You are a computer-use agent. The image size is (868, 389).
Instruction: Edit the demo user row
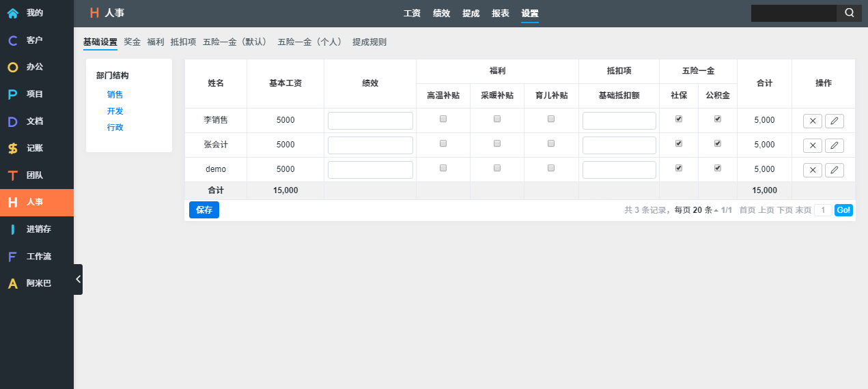[834, 170]
